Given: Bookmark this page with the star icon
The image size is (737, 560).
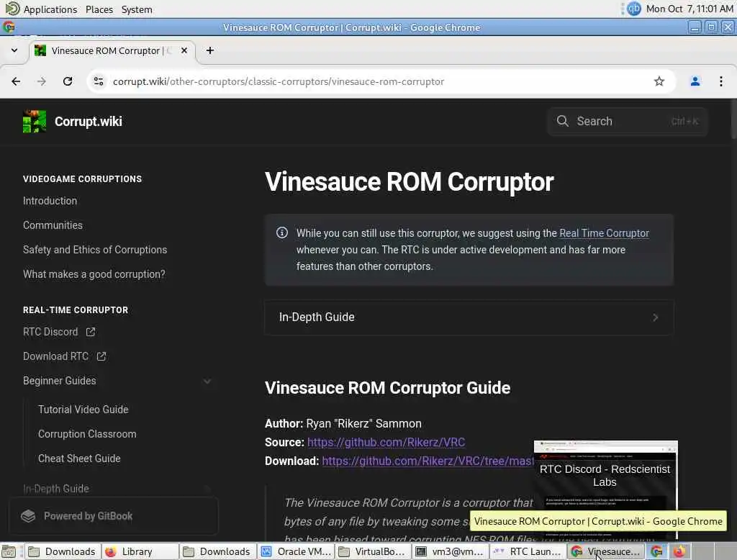Looking at the screenshot, I should 659,81.
